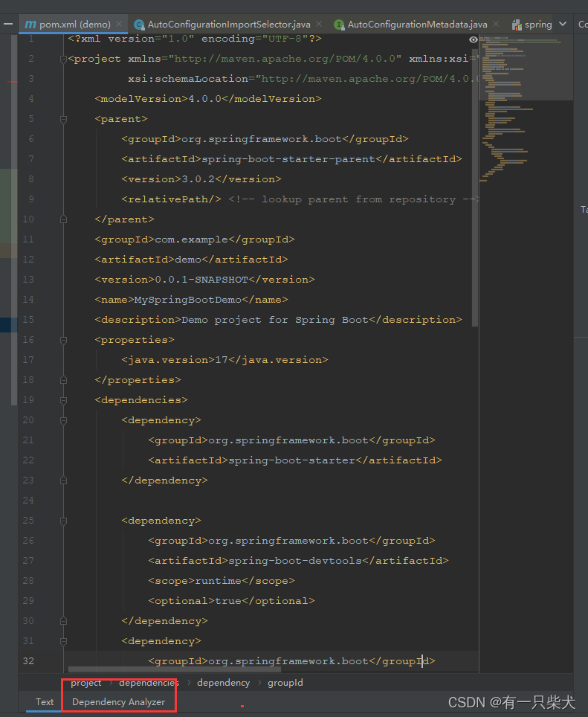Open the pom.xml (demo) editor tab
The height and width of the screenshot is (717, 588).
pyautogui.click(x=74, y=25)
